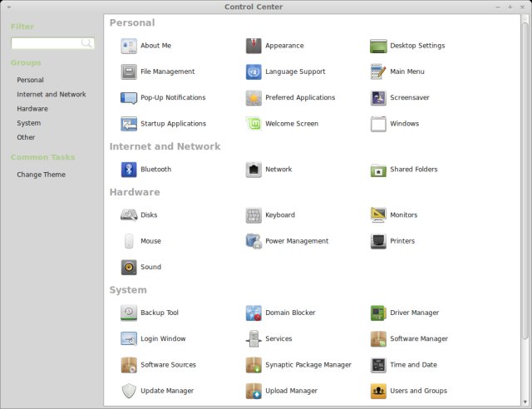Open the Login Window icon
This screenshot has height=409, width=532.
pos(129,338)
